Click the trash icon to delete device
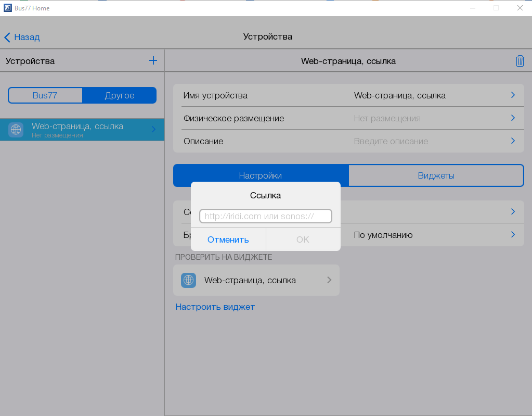Screen dimensions: 532x416 tap(520, 61)
